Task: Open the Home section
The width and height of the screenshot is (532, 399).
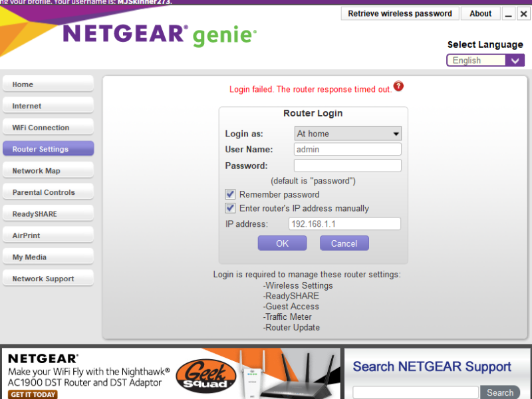Action: (x=48, y=84)
